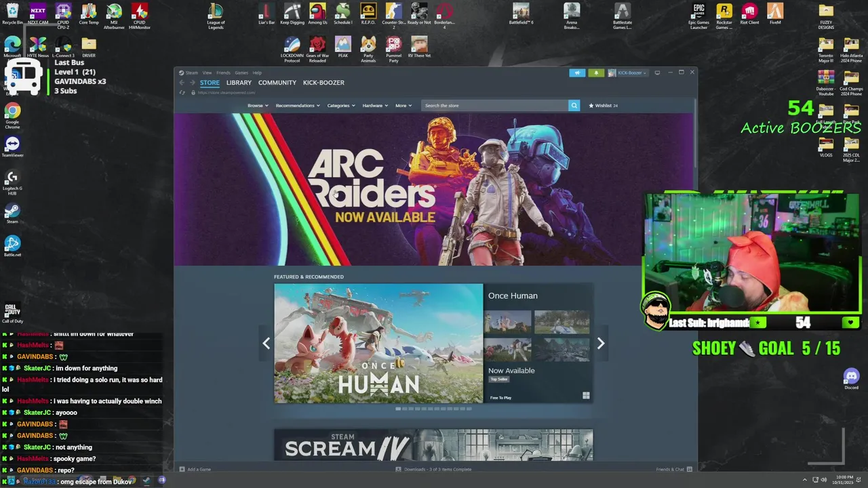This screenshot has height=488, width=868.
Task: Expand the Recommendations dropdown
Action: 298,106
